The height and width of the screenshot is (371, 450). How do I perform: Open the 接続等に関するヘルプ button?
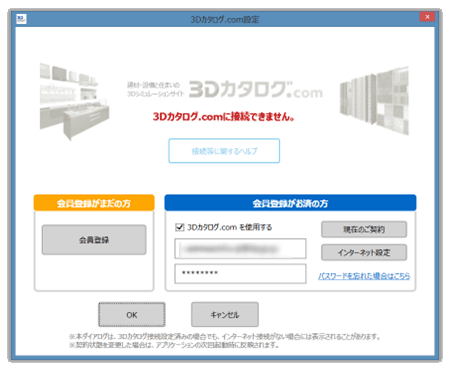click(x=224, y=151)
